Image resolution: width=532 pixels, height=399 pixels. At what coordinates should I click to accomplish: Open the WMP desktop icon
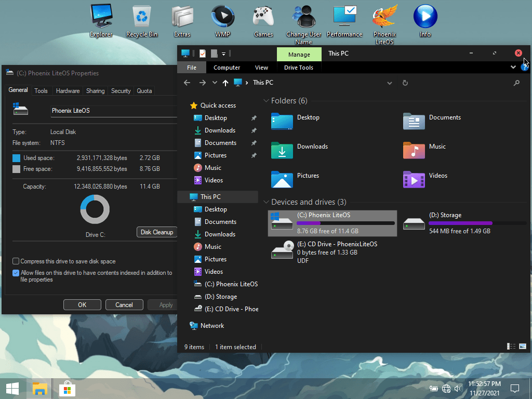[x=222, y=18]
